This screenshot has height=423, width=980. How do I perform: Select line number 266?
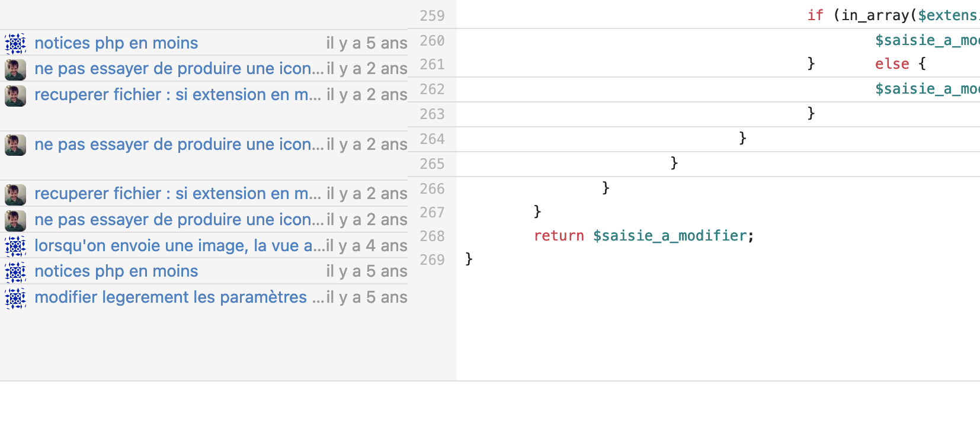[432, 189]
